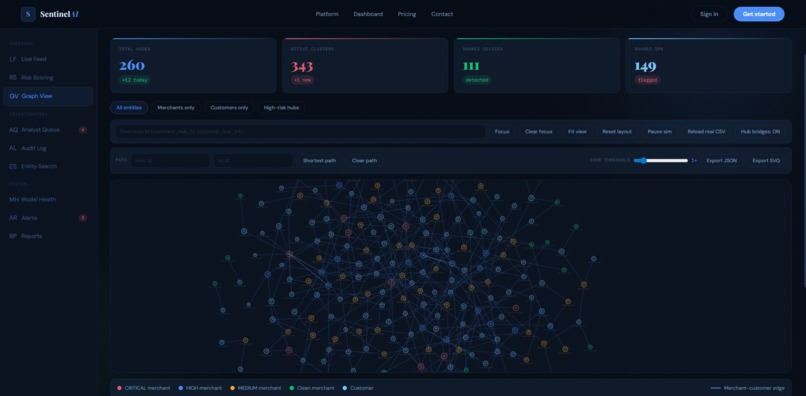Click the path From id field

170,160
